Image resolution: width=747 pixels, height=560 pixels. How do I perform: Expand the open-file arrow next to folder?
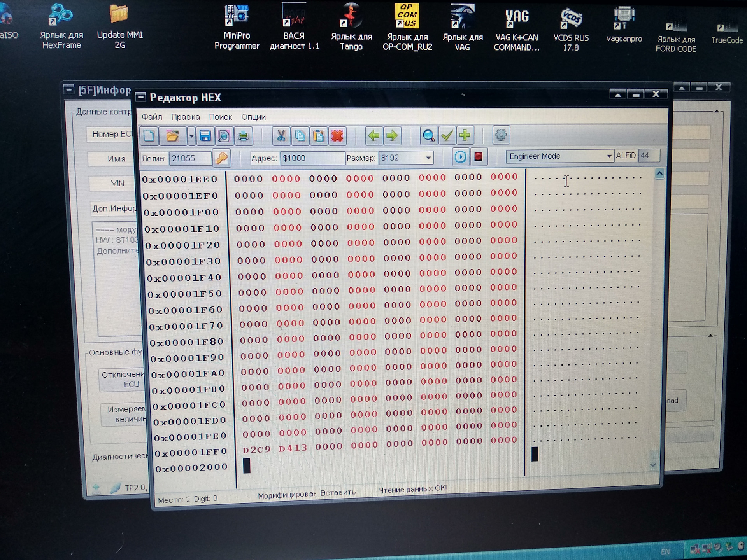point(191,136)
